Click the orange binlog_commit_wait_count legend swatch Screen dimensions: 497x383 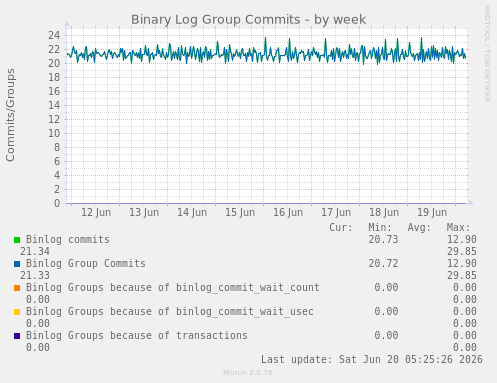[x=17, y=288]
